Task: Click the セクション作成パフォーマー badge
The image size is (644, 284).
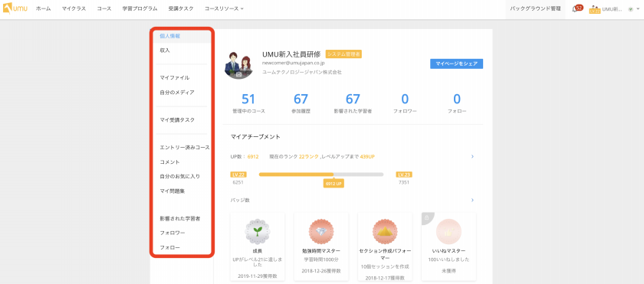Action: tap(385, 231)
